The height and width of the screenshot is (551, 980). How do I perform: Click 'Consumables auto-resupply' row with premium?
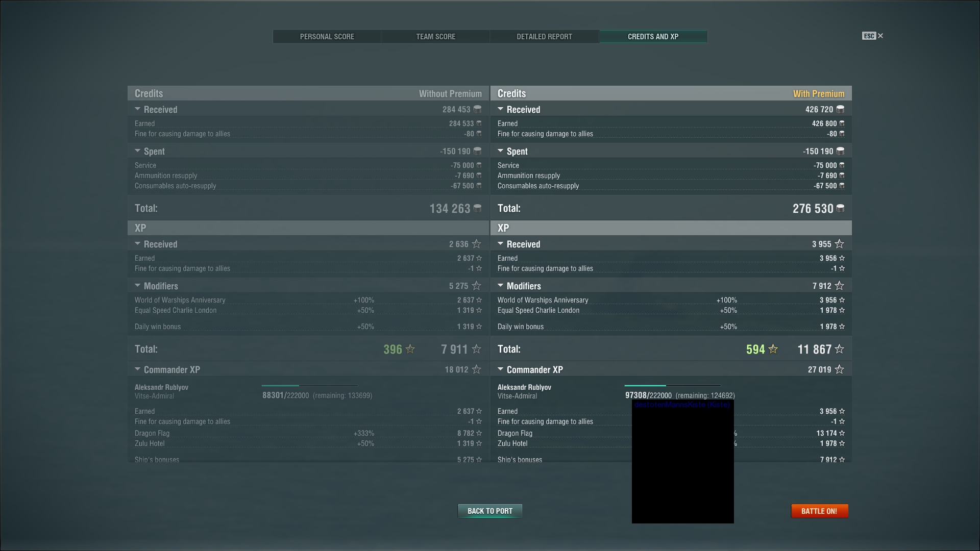(671, 186)
